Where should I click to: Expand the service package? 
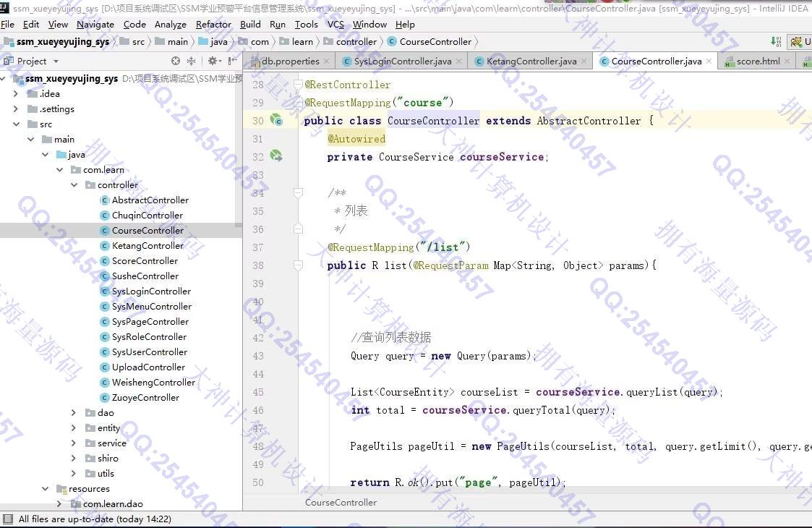[x=74, y=443]
